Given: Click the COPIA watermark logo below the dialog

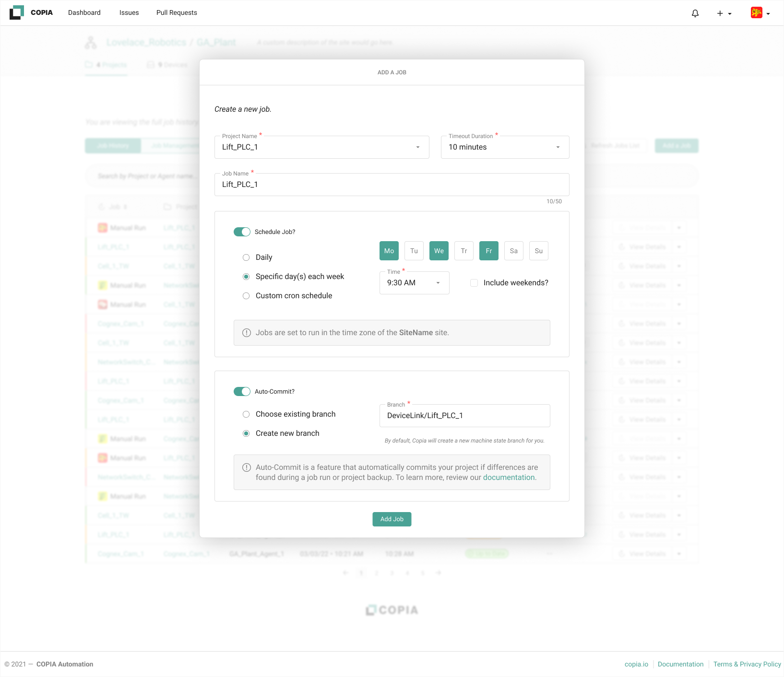Looking at the screenshot, I should click(x=392, y=609).
